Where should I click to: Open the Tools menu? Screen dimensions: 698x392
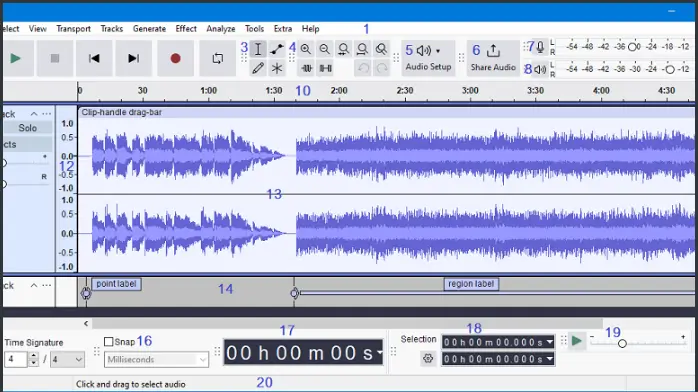pyautogui.click(x=254, y=29)
